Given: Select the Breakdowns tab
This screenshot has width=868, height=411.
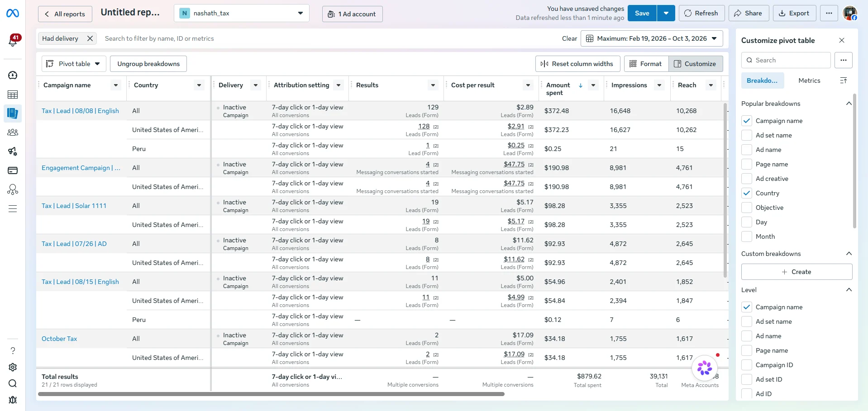Looking at the screenshot, I should [762, 80].
